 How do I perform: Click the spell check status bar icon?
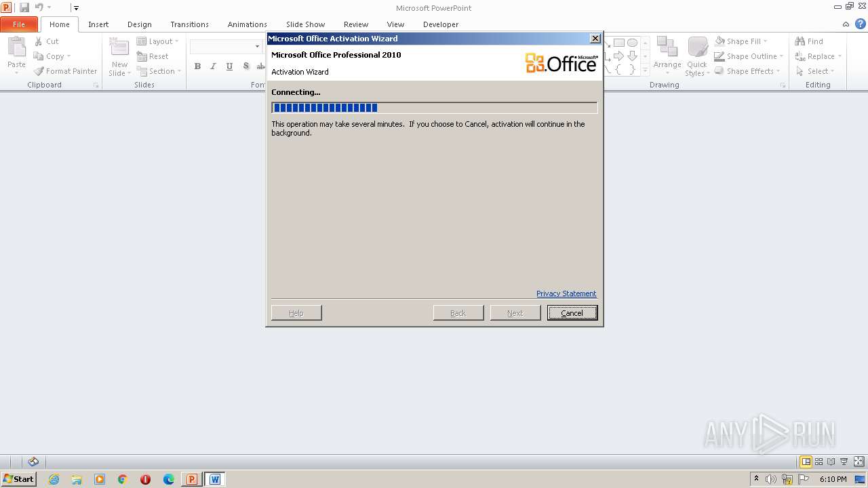(33, 462)
